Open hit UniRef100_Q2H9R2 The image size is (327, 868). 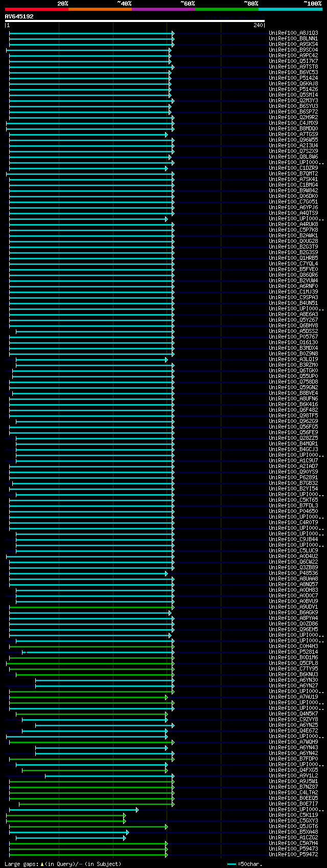(x=293, y=118)
